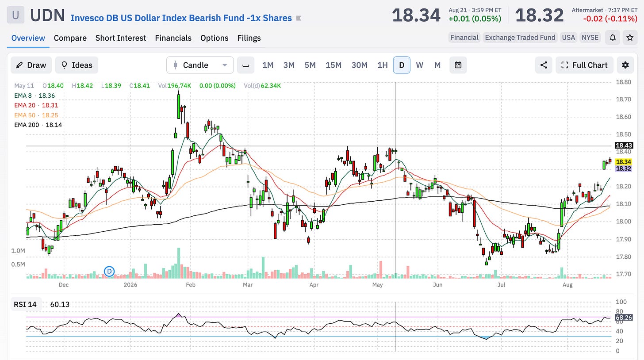
Task: Click the Invesco DB US Dollar Index fund name
Action: [181, 18]
